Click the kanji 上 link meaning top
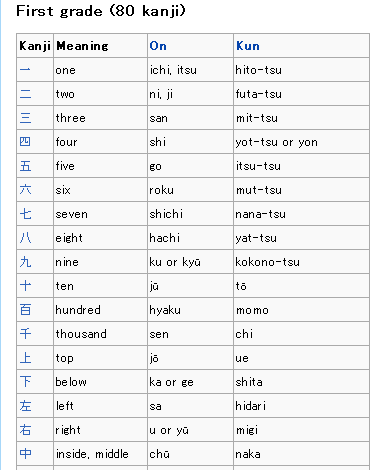The height and width of the screenshot is (470, 382). point(25,358)
